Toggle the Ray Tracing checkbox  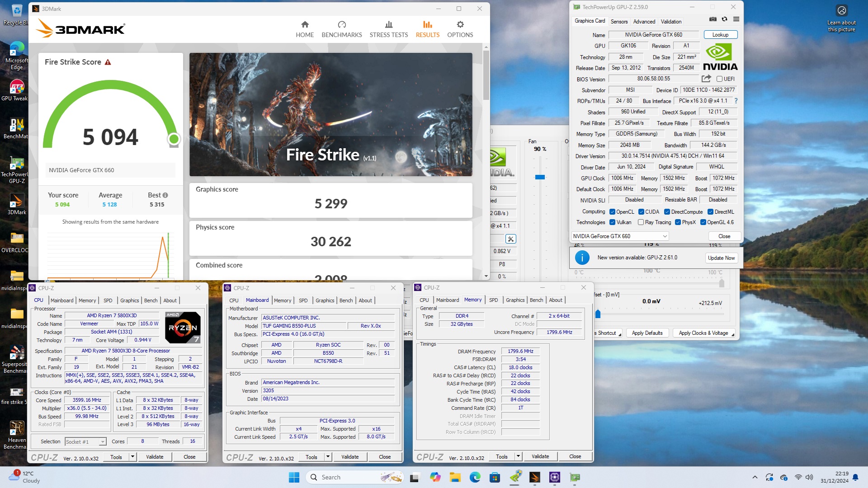pyautogui.click(x=641, y=222)
